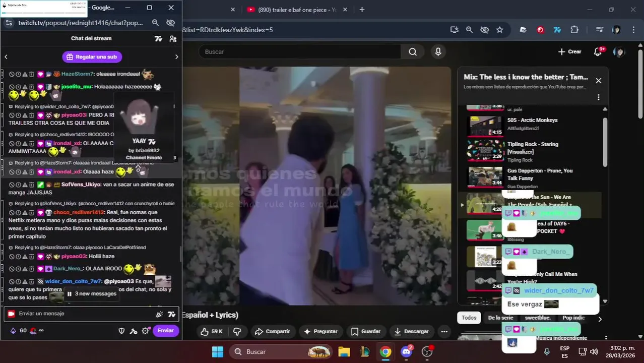
Task: Select Todos filter chip
Action: [469, 318]
